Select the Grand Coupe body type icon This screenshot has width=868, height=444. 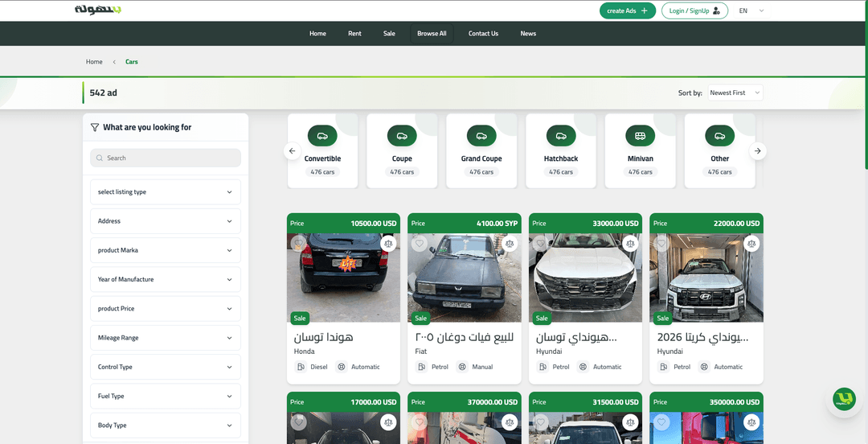tap(481, 136)
